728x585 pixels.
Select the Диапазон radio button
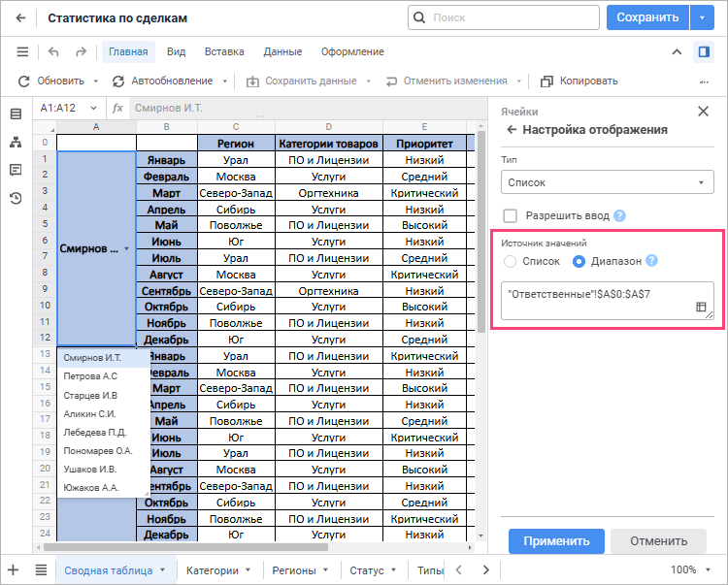(579, 261)
